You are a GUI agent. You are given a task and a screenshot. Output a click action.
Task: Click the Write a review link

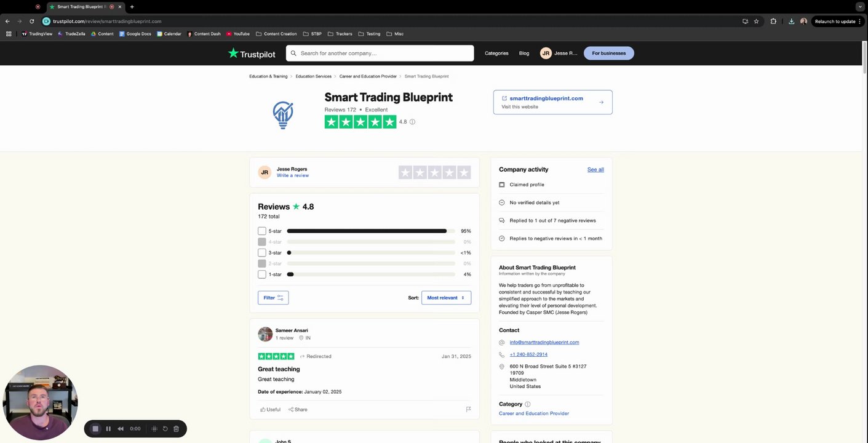[x=293, y=175]
